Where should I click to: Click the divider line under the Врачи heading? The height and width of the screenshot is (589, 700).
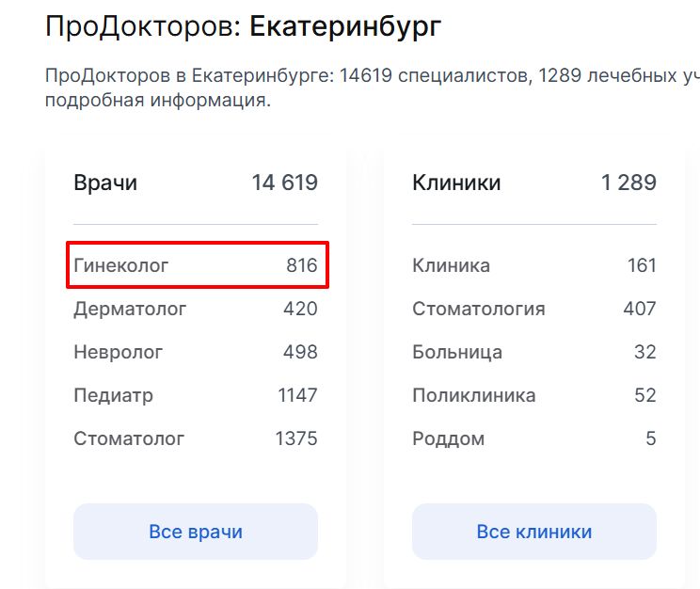click(x=196, y=224)
